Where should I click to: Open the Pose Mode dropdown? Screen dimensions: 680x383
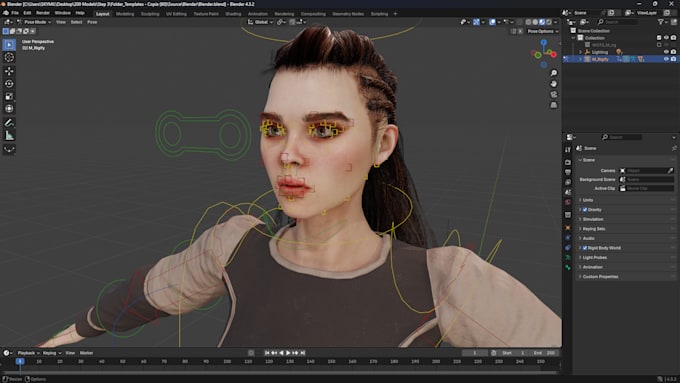[34, 22]
